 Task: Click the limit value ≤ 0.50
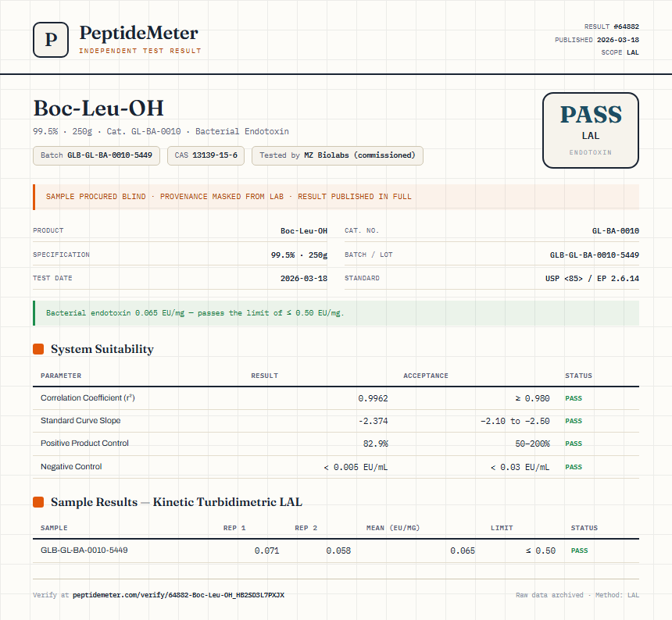coord(541,551)
